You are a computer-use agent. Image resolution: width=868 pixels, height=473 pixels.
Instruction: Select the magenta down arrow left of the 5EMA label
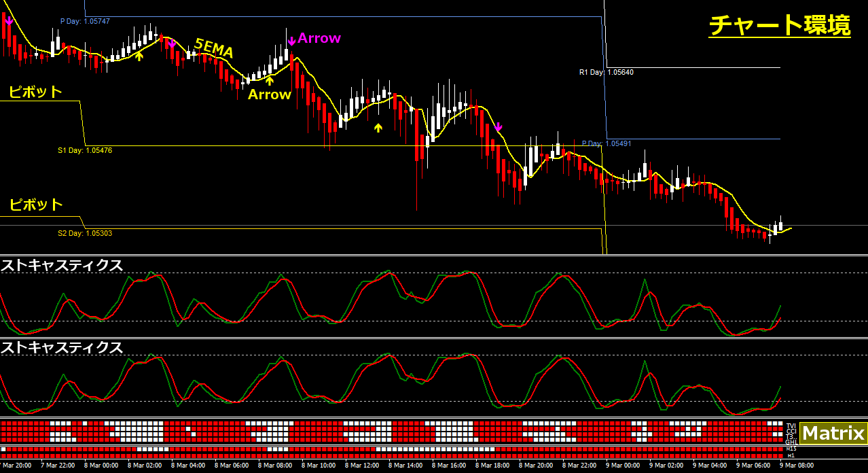172,44
